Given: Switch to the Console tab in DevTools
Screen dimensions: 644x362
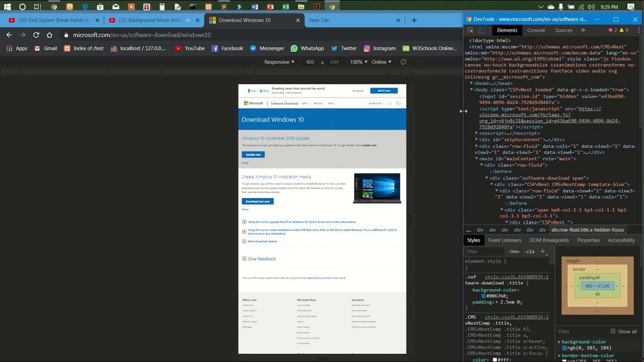Looking at the screenshot, I should pyautogui.click(x=536, y=30).
